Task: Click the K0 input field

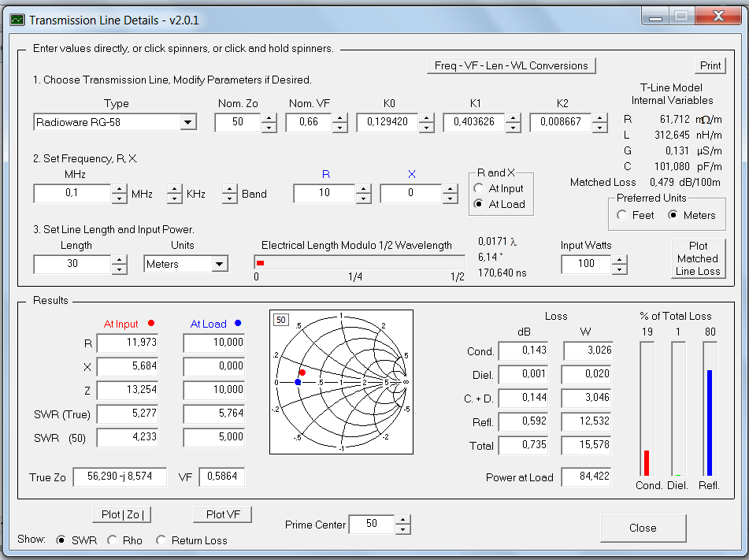Action: click(387, 122)
